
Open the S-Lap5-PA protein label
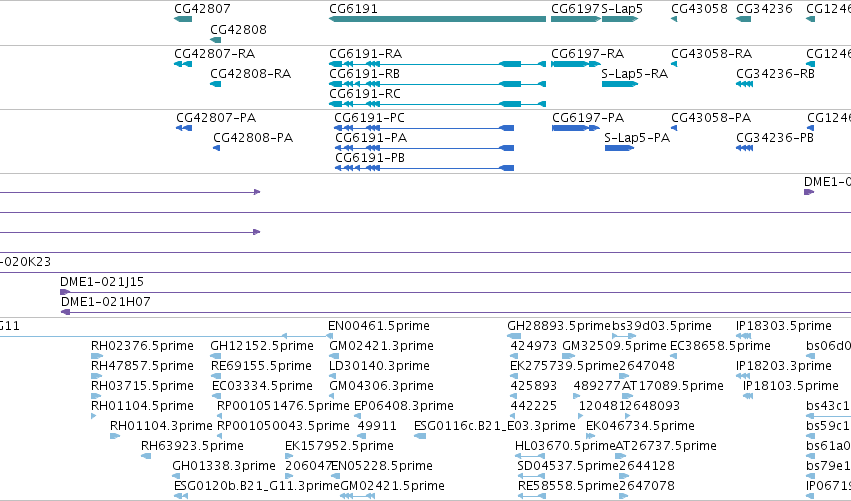637,138
